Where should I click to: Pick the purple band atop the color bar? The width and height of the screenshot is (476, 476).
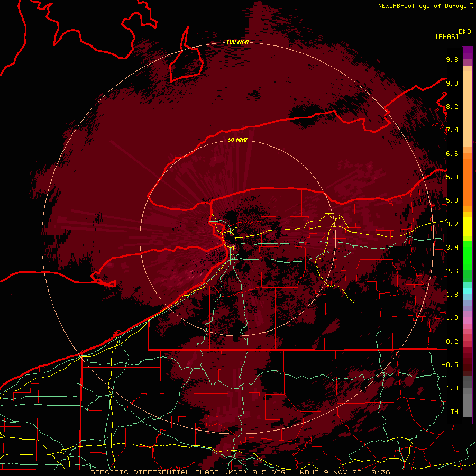click(467, 53)
